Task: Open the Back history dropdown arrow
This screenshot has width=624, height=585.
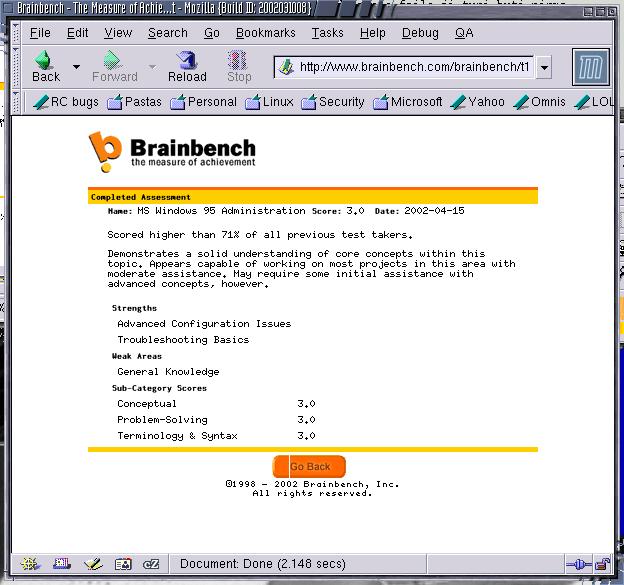Action: (x=76, y=67)
